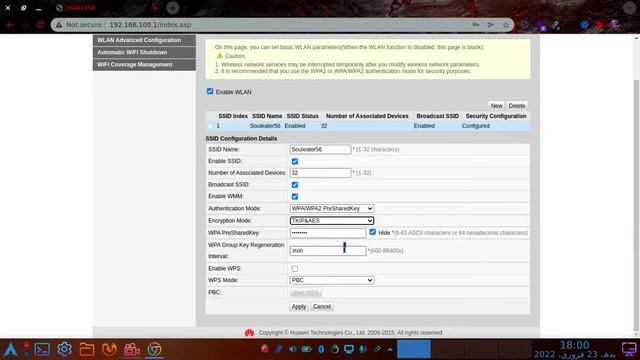Close the HG8245A browser tab

click(x=155, y=8)
